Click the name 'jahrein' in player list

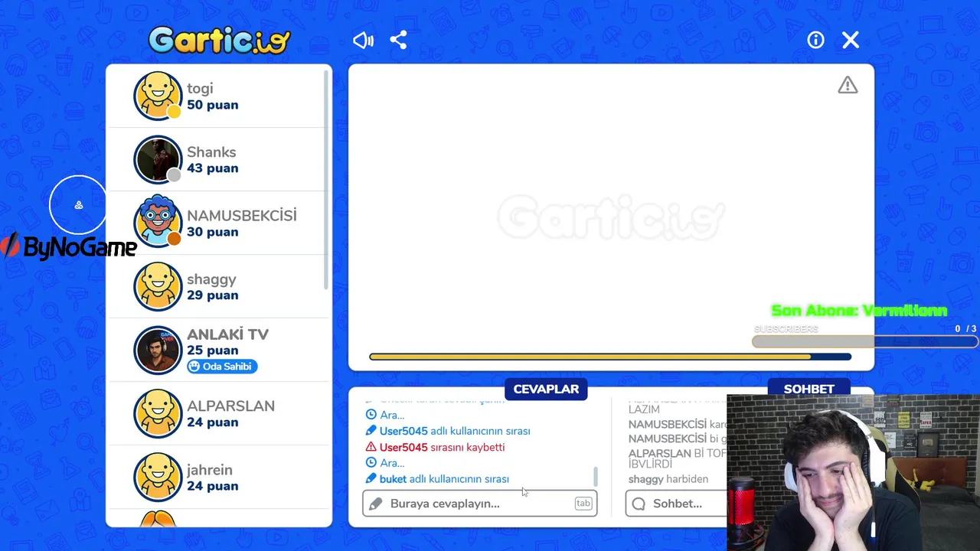point(210,470)
